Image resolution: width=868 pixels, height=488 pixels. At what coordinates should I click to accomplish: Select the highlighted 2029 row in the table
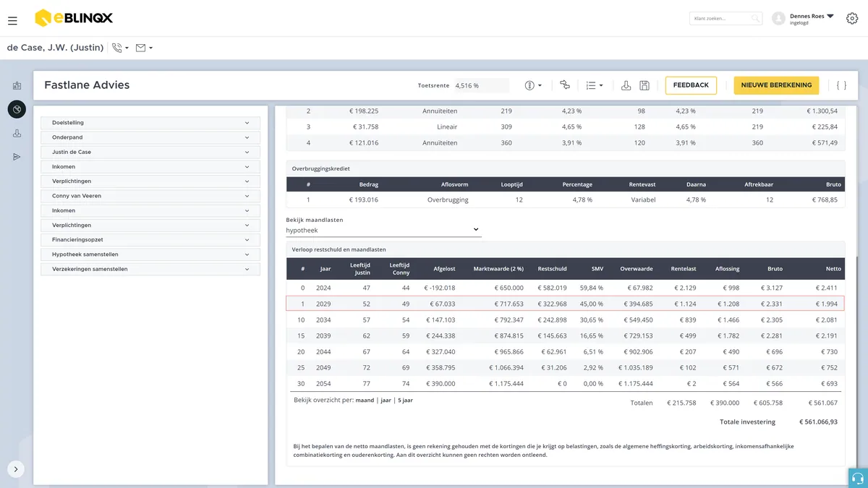coord(565,304)
